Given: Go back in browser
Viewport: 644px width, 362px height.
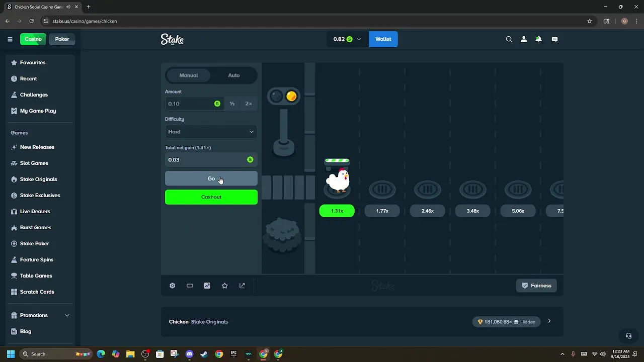Looking at the screenshot, I should pyautogui.click(x=7, y=21).
